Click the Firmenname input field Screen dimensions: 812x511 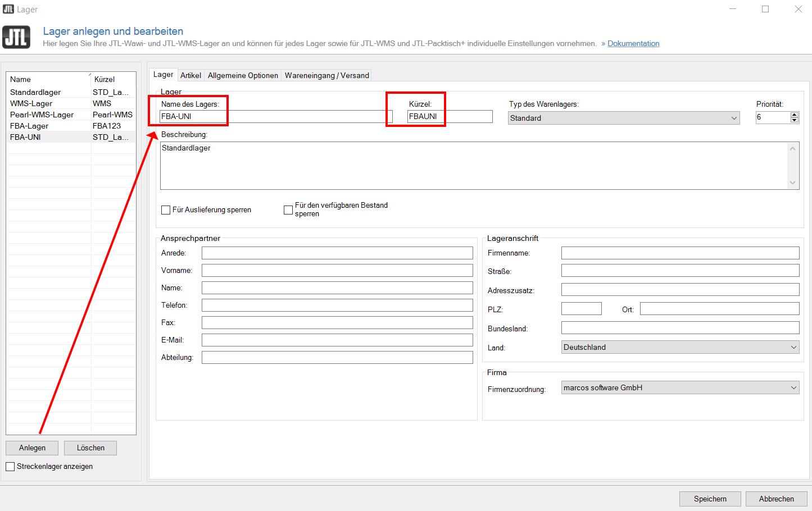tap(680, 253)
